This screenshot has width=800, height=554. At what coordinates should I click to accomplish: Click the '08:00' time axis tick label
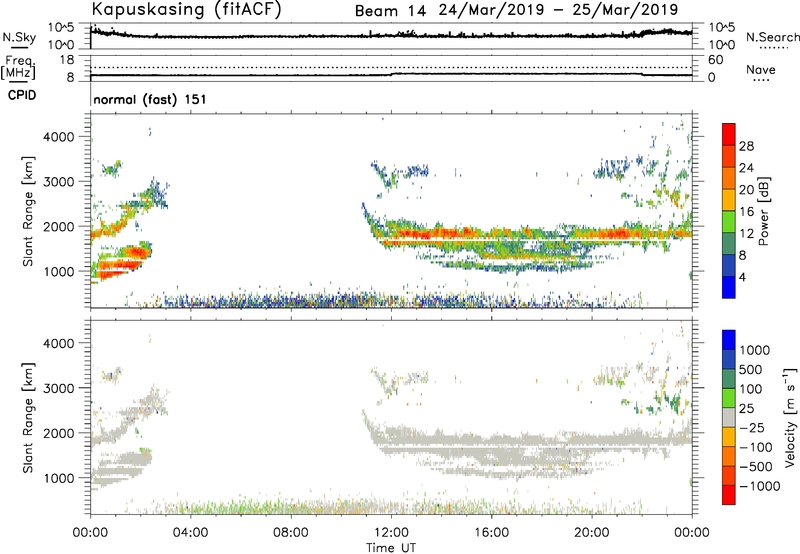point(291,533)
